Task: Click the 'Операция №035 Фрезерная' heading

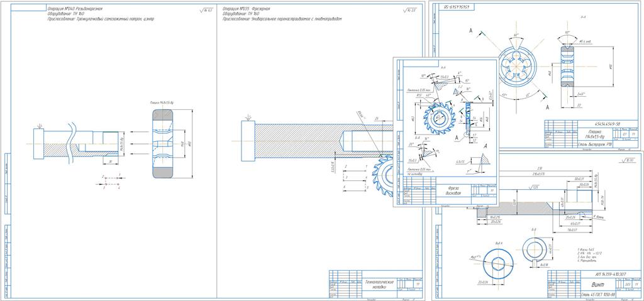Action: tap(246, 8)
